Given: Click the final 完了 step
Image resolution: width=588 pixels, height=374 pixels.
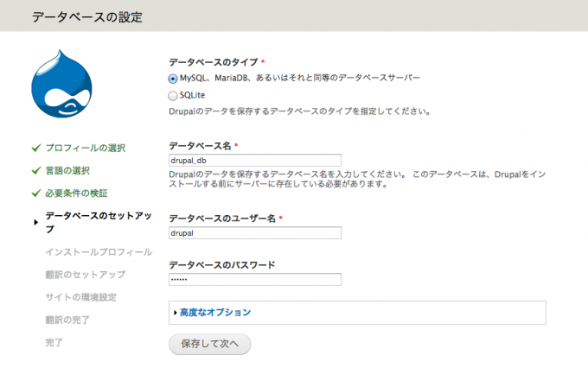Looking at the screenshot, I should (x=54, y=342).
